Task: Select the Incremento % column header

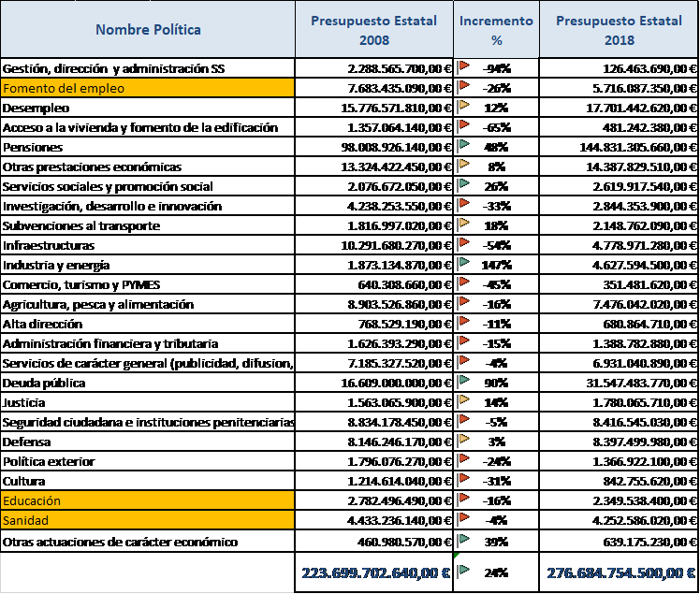Action: (496, 30)
